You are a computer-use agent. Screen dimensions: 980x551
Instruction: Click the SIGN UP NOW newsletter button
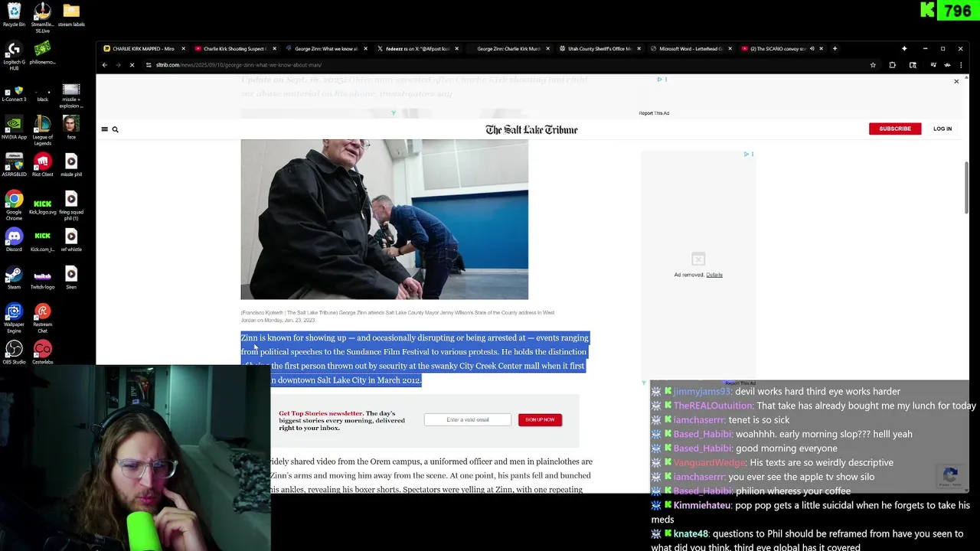[x=540, y=419]
